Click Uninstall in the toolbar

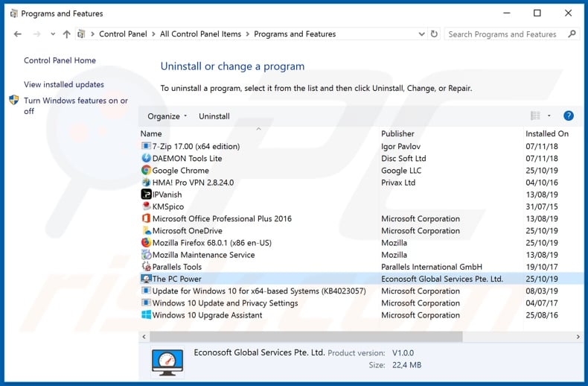214,116
